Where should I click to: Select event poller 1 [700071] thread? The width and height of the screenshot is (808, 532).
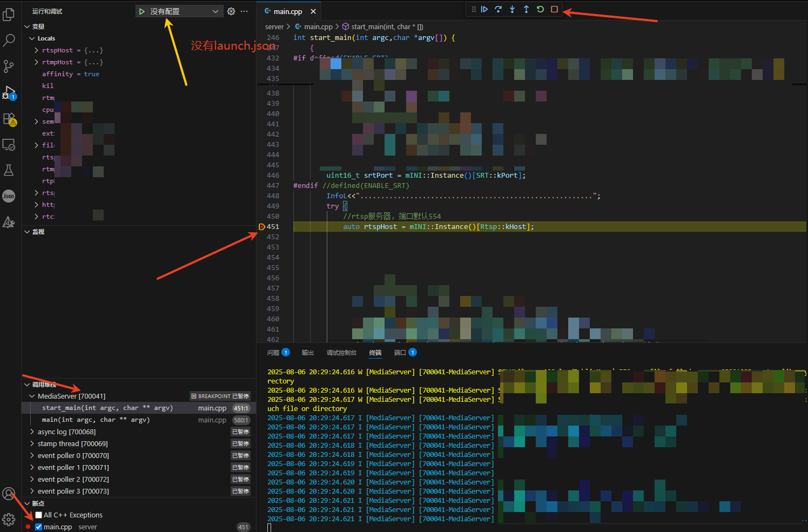[x=138, y=468]
